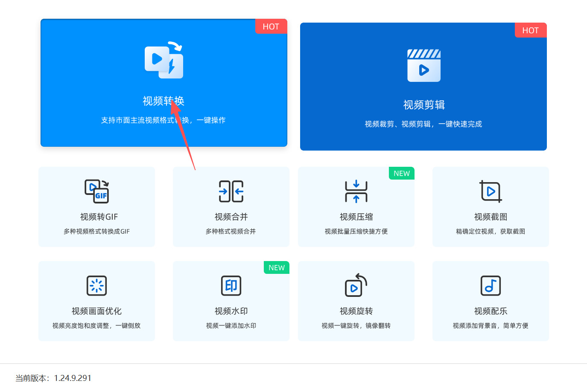Click the description 视频添加背景音，简单方便
Screen dimensions: 587x392
pos(491,325)
